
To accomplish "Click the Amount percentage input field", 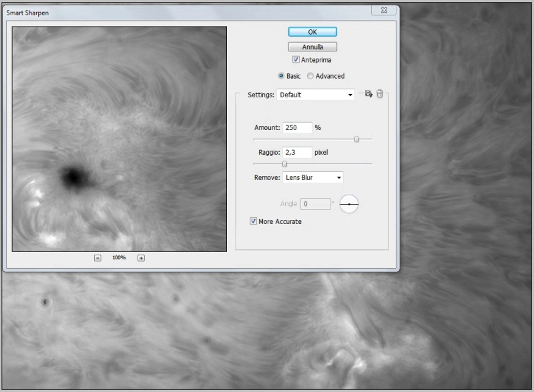I will tap(297, 127).
